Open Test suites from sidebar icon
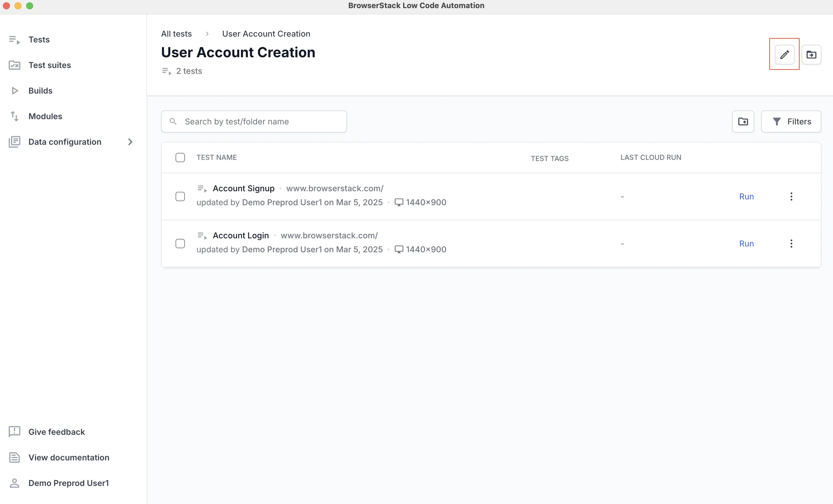The width and height of the screenshot is (833, 504). coord(14,65)
